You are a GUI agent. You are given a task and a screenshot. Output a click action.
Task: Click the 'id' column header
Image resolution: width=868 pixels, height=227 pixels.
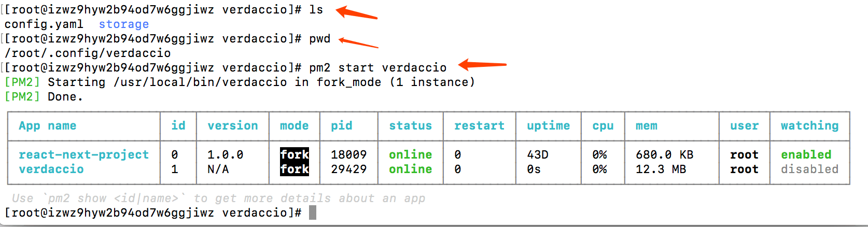coord(178,126)
